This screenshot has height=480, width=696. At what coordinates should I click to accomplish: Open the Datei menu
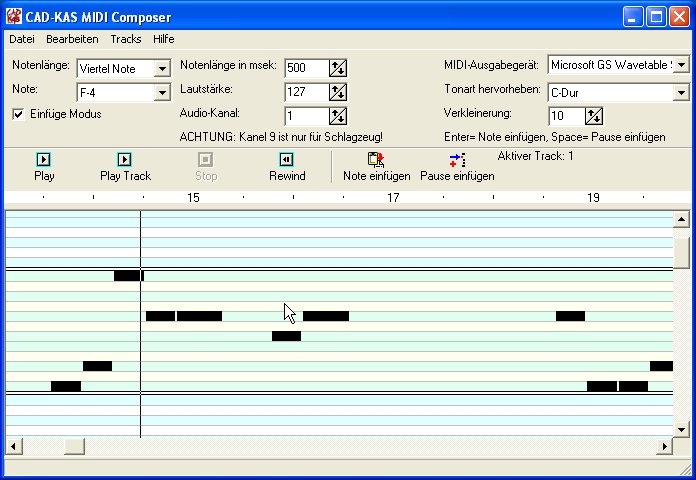pos(22,39)
